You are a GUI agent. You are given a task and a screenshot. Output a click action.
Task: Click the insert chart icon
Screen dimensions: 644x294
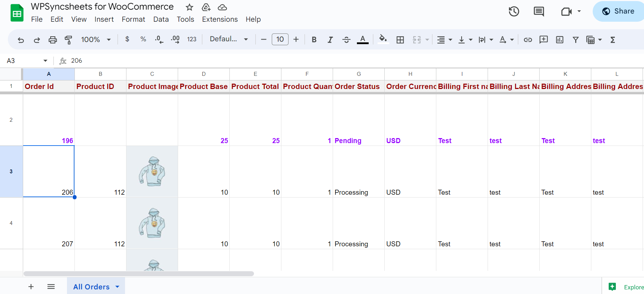tap(560, 40)
